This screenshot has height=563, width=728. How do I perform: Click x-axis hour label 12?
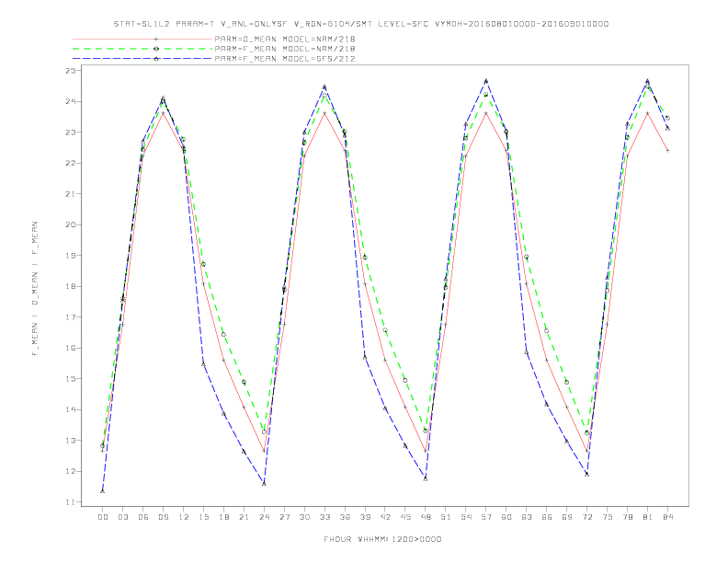[x=184, y=517]
